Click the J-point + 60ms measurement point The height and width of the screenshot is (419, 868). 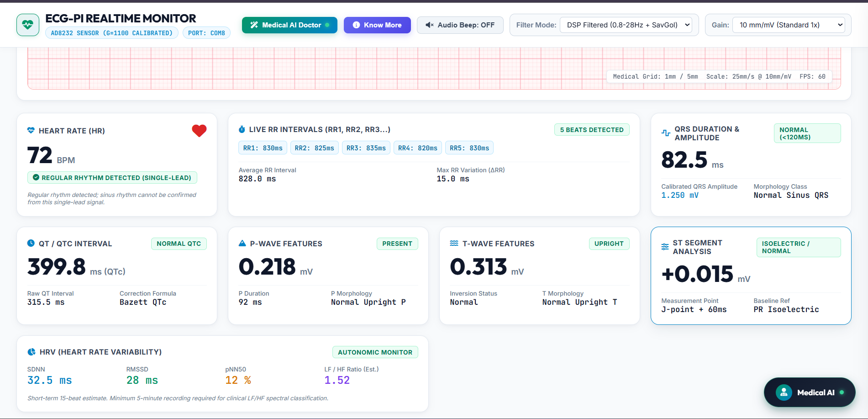coord(694,309)
